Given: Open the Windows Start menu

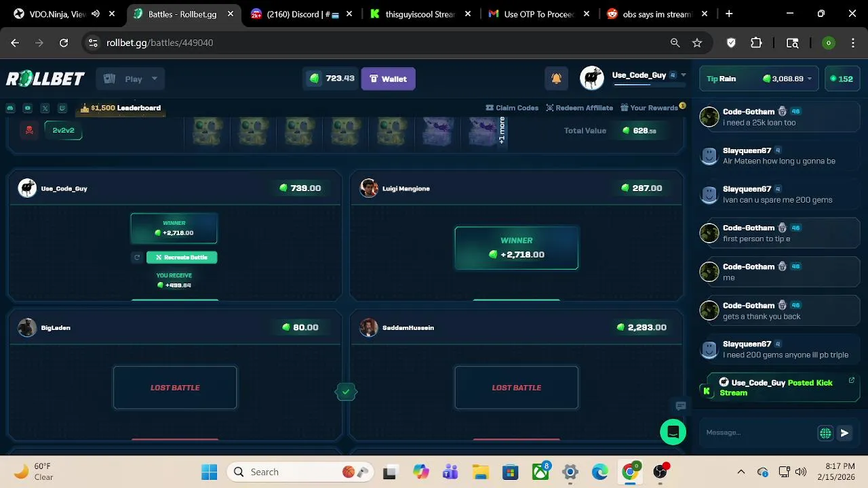Looking at the screenshot, I should tap(209, 472).
